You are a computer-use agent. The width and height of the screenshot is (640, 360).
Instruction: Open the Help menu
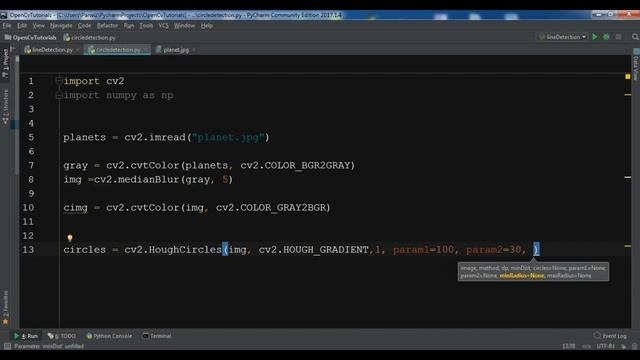(x=207, y=25)
